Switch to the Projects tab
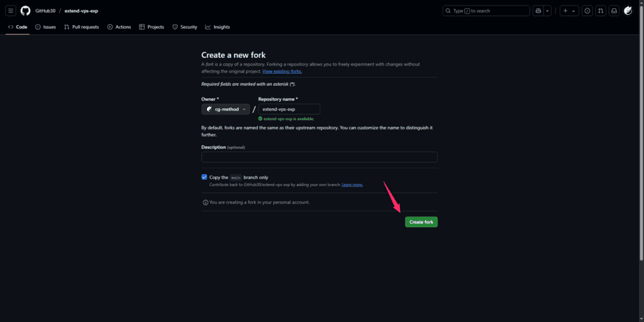This screenshot has height=322, width=644. tap(151, 27)
